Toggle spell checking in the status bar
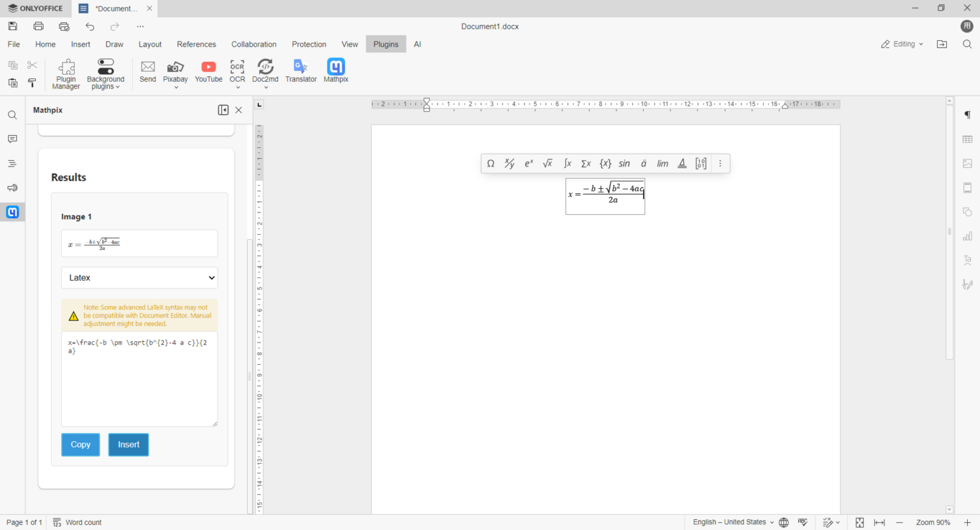The height and width of the screenshot is (530, 980). pyautogui.click(x=803, y=522)
